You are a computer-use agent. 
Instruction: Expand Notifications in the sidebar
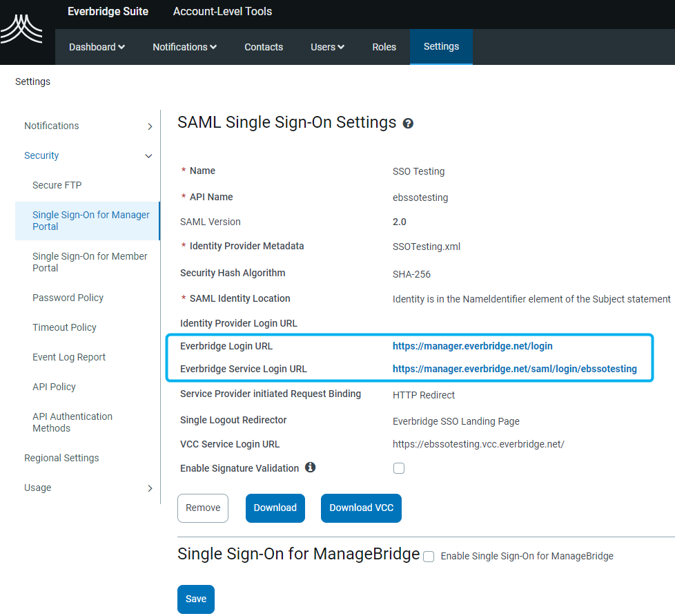pyautogui.click(x=51, y=126)
